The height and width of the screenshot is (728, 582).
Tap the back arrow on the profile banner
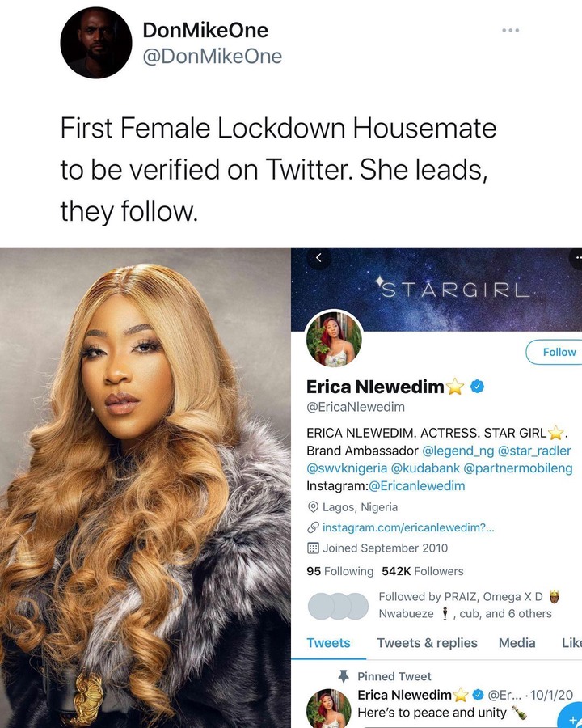318,258
